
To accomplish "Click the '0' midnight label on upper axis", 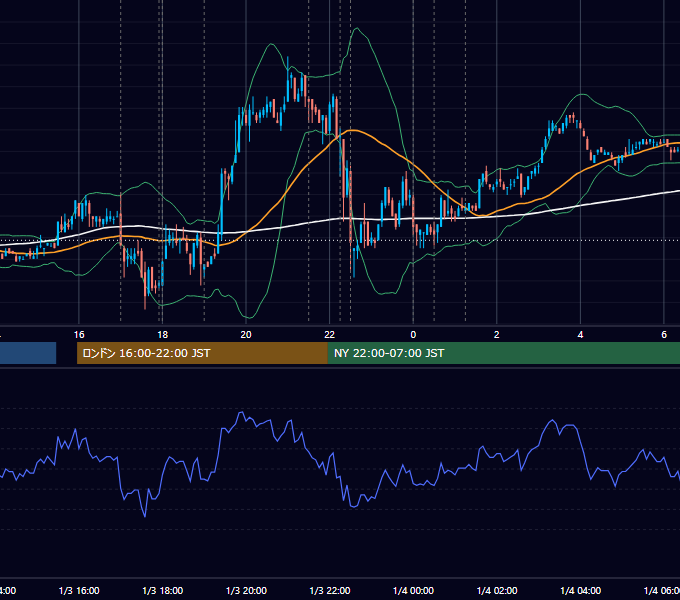I will click(x=413, y=335).
